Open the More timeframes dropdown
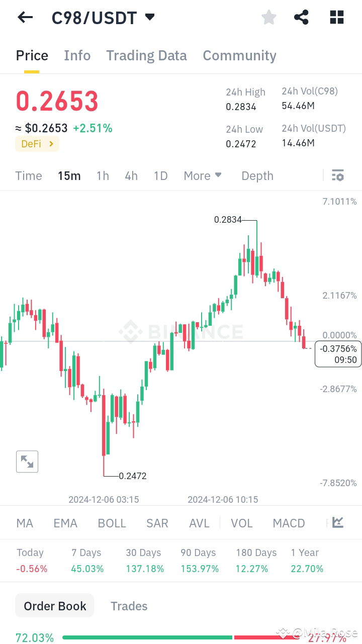The height and width of the screenshot is (644, 362). point(202,175)
